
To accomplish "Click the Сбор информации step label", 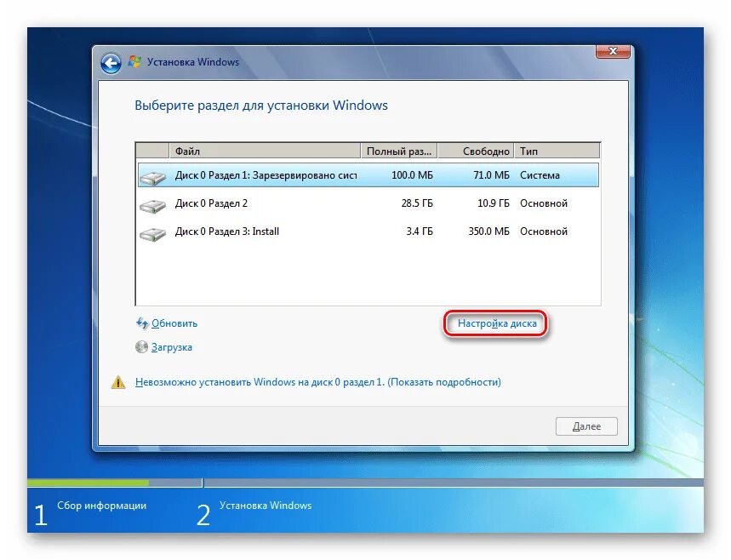I will point(101,506).
